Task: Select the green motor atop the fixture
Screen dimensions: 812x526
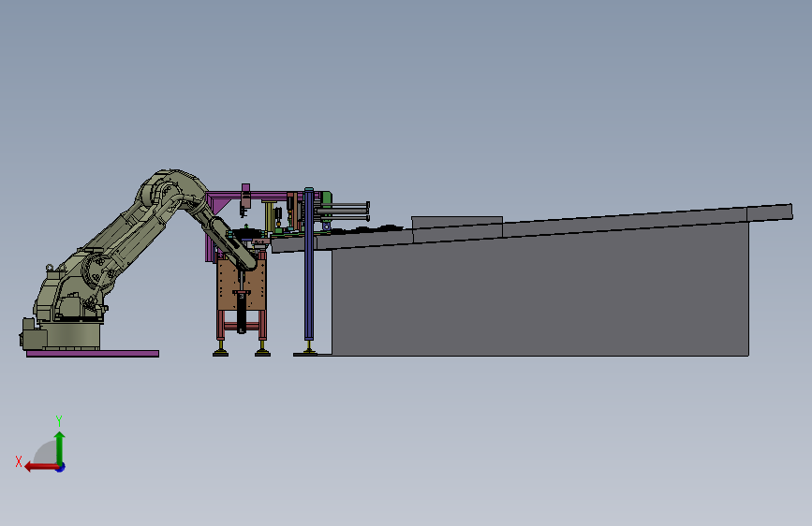Action: (326, 200)
